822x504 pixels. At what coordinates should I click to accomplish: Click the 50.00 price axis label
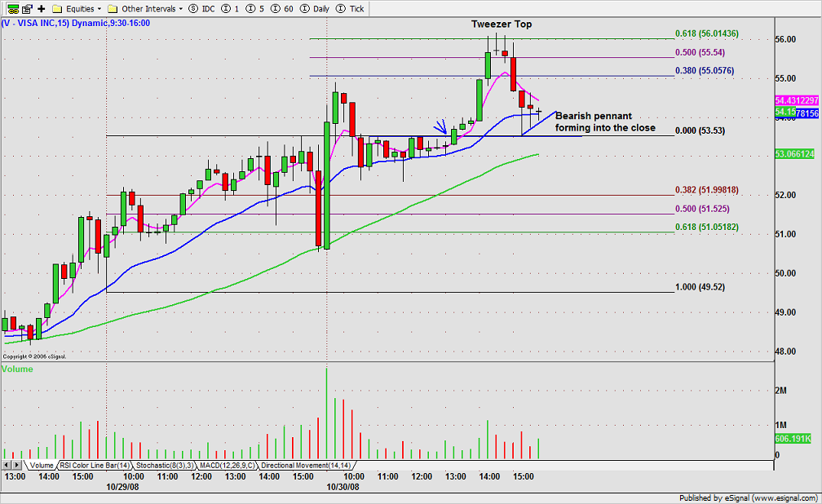785,273
